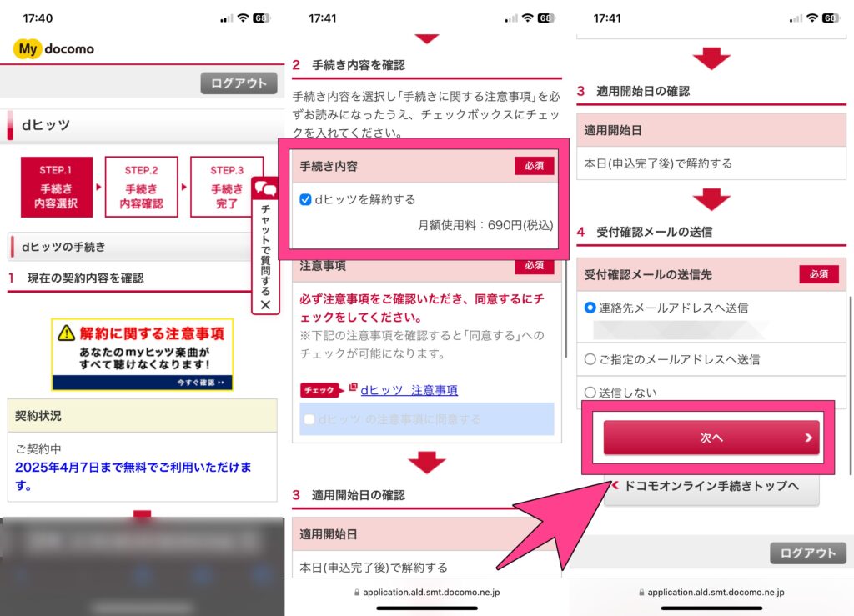This screenshot has width=854, height=616.
Task: Click the arrow chevron on 次へ button
Action: 808,438
